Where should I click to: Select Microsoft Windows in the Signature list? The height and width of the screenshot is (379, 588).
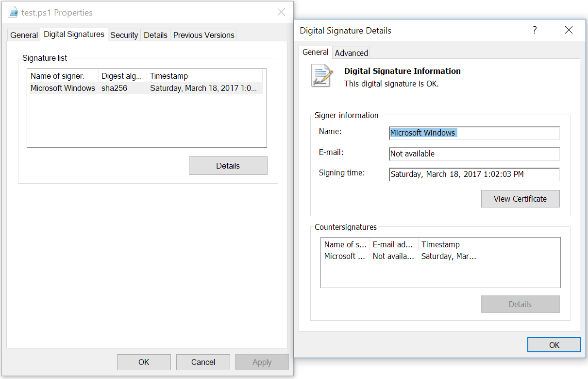63,88
